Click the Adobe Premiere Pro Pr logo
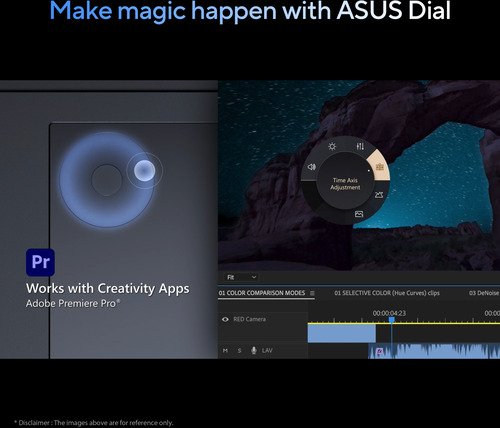Viewport: 500px width, 428px height. [x=40, y=262]
